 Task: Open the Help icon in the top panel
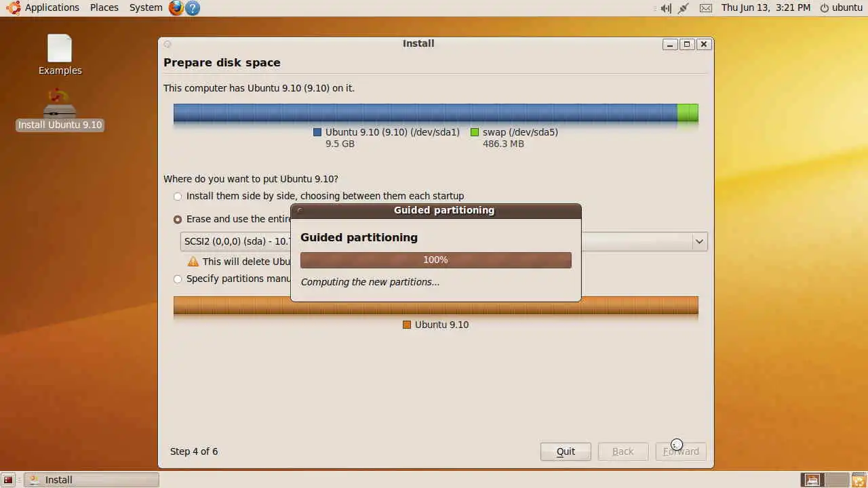193,8
